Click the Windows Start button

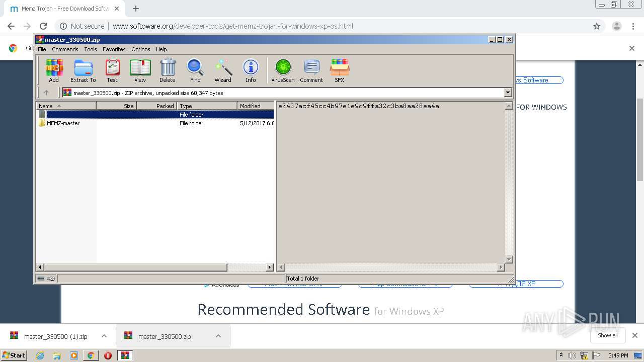(14, 355)
